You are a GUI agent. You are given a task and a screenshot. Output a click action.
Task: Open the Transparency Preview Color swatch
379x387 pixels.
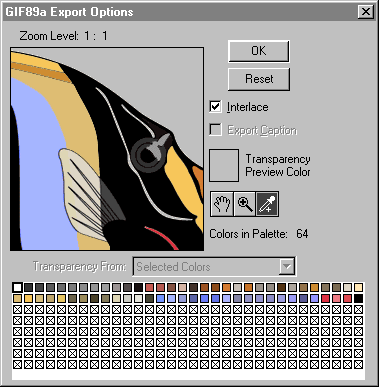click(x=224, y=165)
